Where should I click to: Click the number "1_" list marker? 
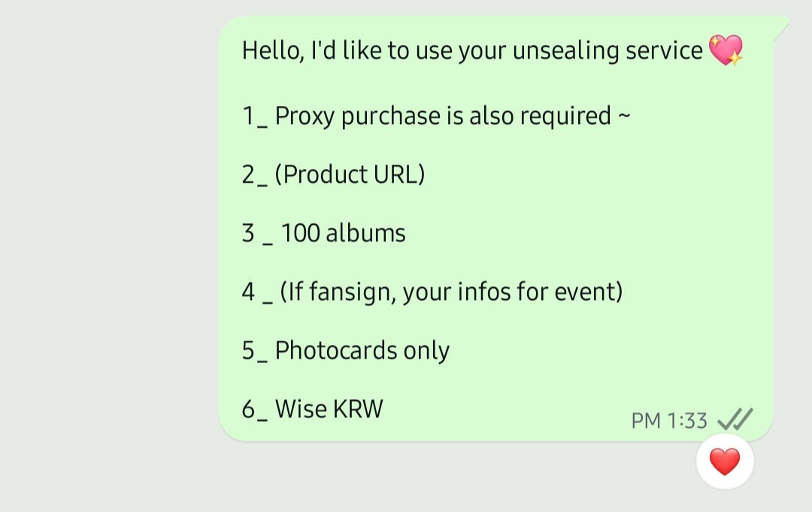(254, 117)
